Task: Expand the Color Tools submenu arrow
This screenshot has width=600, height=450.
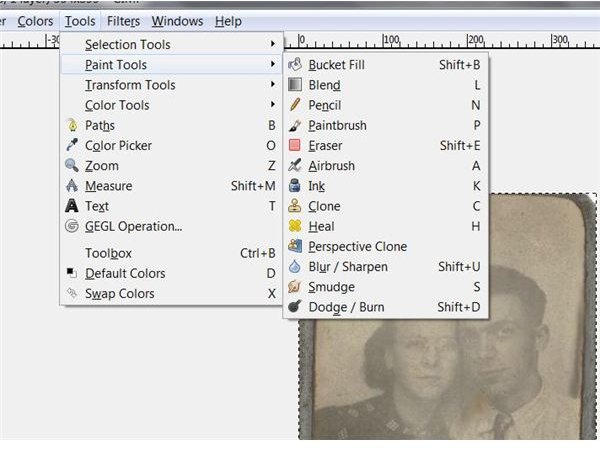Action: click(272, 104)
